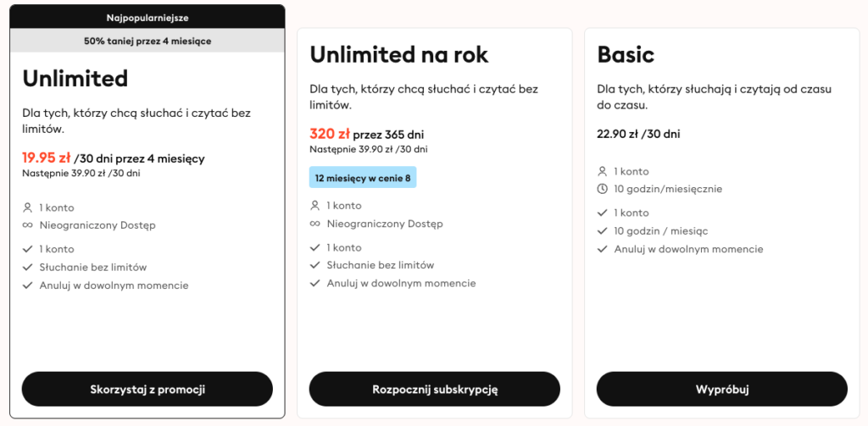The width and height of the screenshot is (868, 426).
Task: Choose the Basic plan heading
Action: [x=626, y=54]
